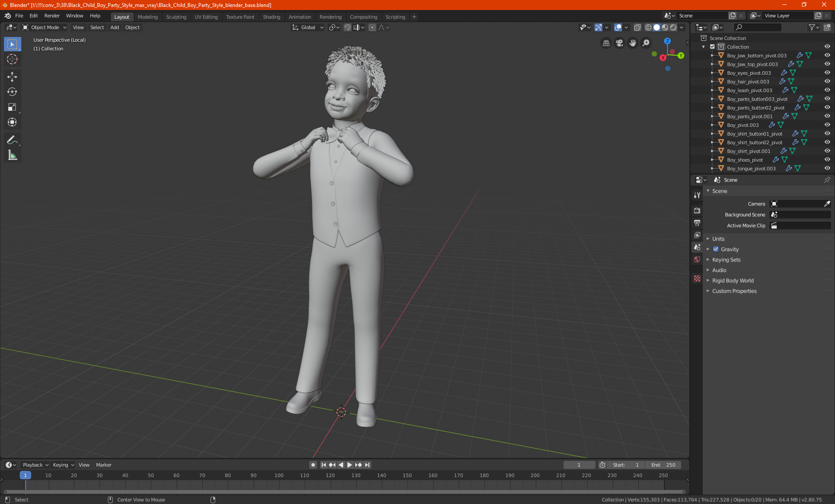835x504 pixels.
Task: Click frame 100 on the timeline
Action: click(279, 476)
